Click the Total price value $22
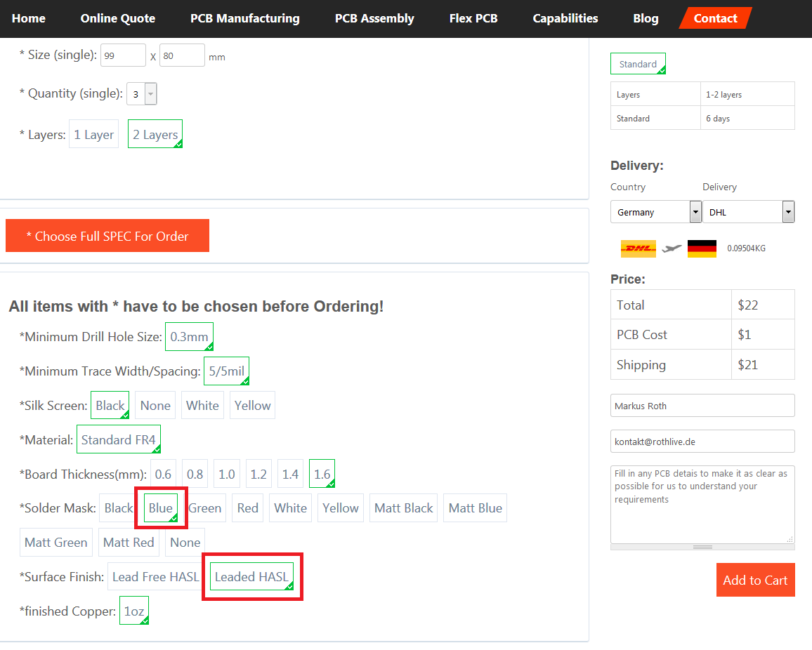The width and height of the screenshot is (812, 650). 748,305
